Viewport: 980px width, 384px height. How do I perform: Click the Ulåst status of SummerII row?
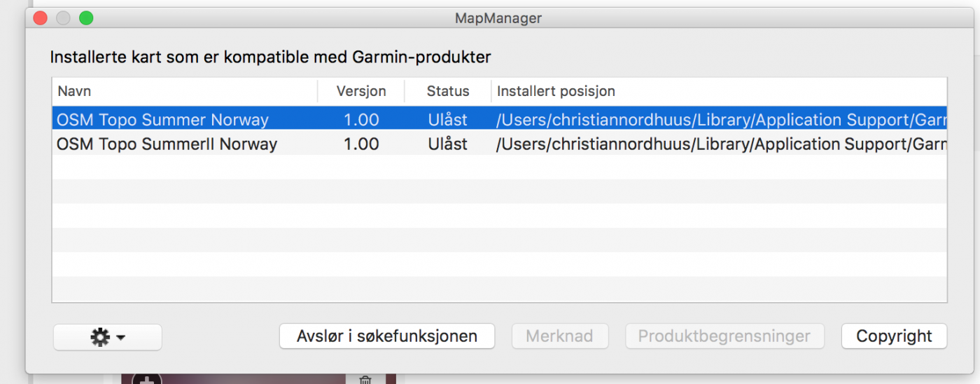[x=448, y=144]
